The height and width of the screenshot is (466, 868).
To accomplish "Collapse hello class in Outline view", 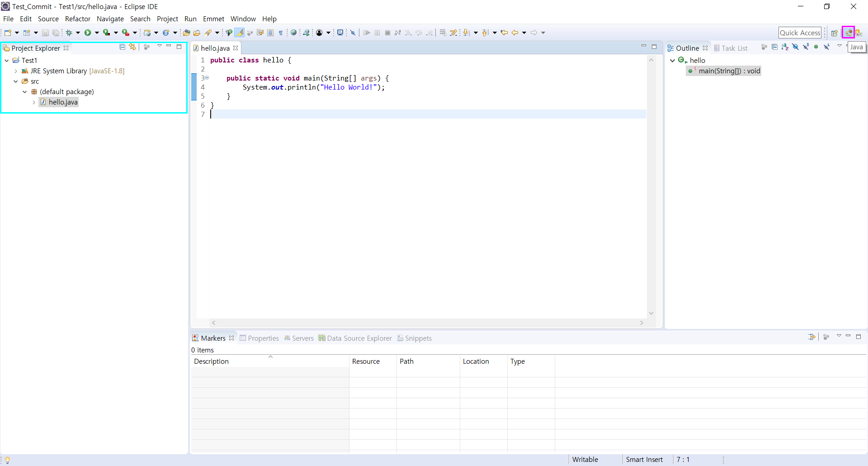I will pyautogui.click(x=672, y=60).
